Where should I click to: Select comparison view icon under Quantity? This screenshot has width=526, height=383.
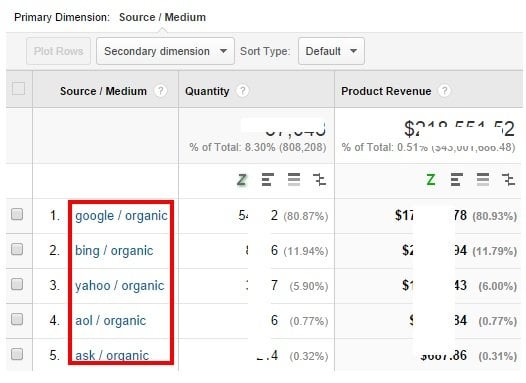click(319, 180)
